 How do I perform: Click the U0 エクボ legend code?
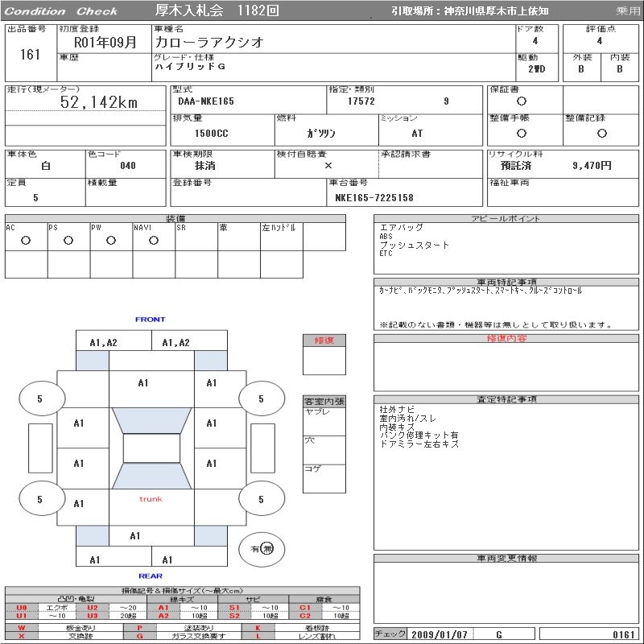[22, 608]
